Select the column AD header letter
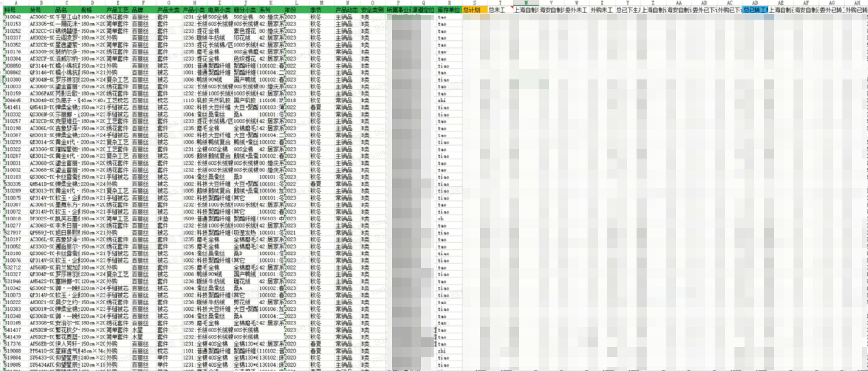 click(x=755, y=3)
